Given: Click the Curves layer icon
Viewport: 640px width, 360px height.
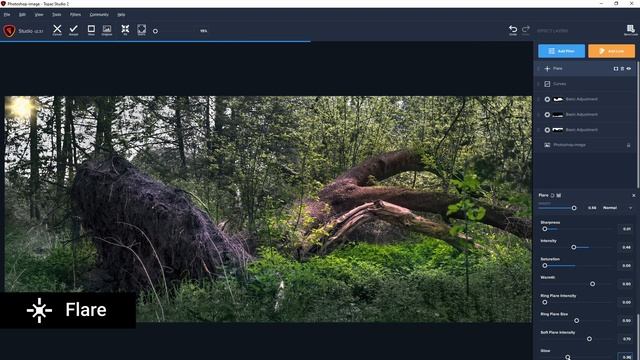Looking at the screenshot, I should [547, 84].
